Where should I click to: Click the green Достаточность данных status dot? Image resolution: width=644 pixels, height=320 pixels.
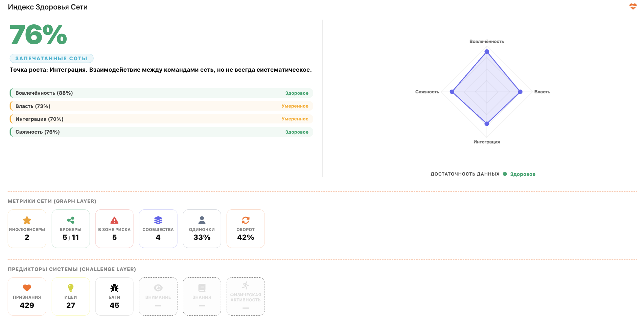pos(505,174)
